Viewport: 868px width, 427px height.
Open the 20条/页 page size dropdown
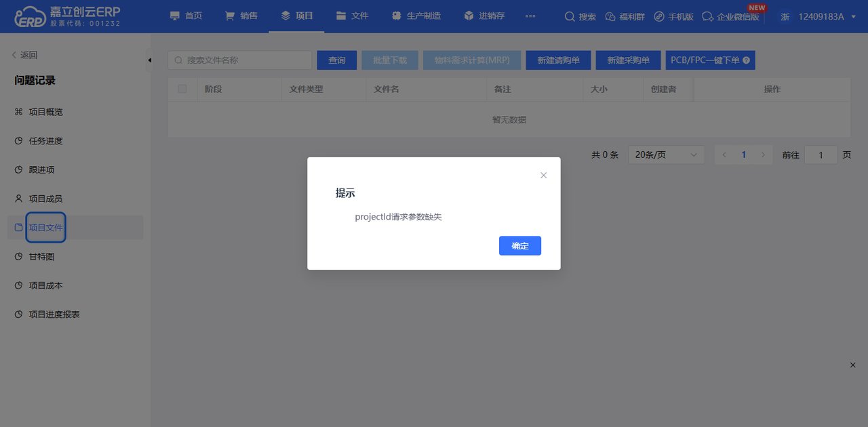click(667, 155)
